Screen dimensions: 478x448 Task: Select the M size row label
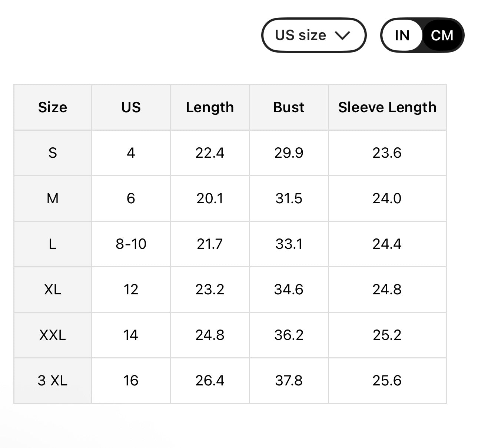(53, 198)
